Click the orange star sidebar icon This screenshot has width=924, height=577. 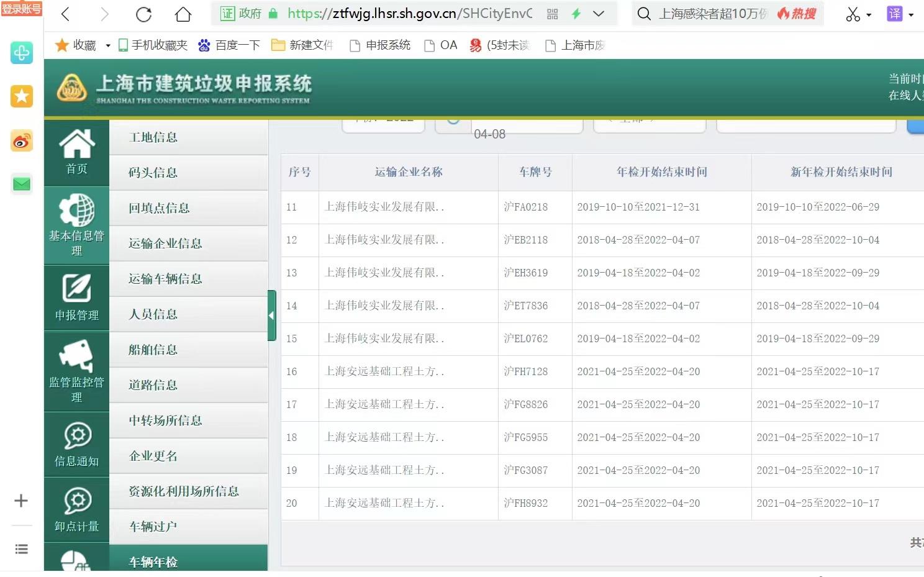(22, 96)
